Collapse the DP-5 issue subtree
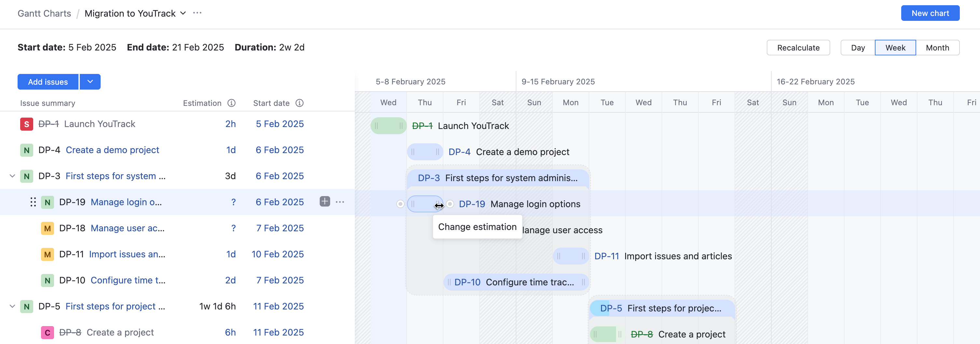Viewport: 980px width, 344px height. pyautogui.click(x=12, y=306)
